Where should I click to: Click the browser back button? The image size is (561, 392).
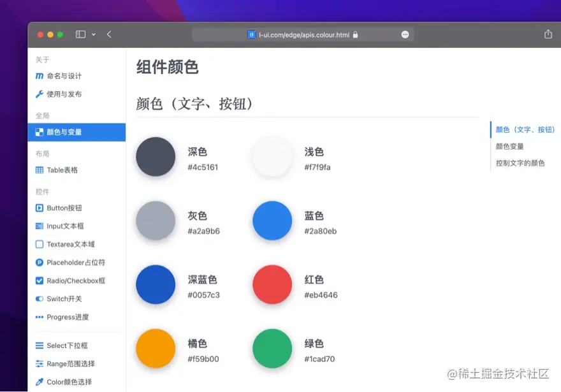click(x=108, y=34)
